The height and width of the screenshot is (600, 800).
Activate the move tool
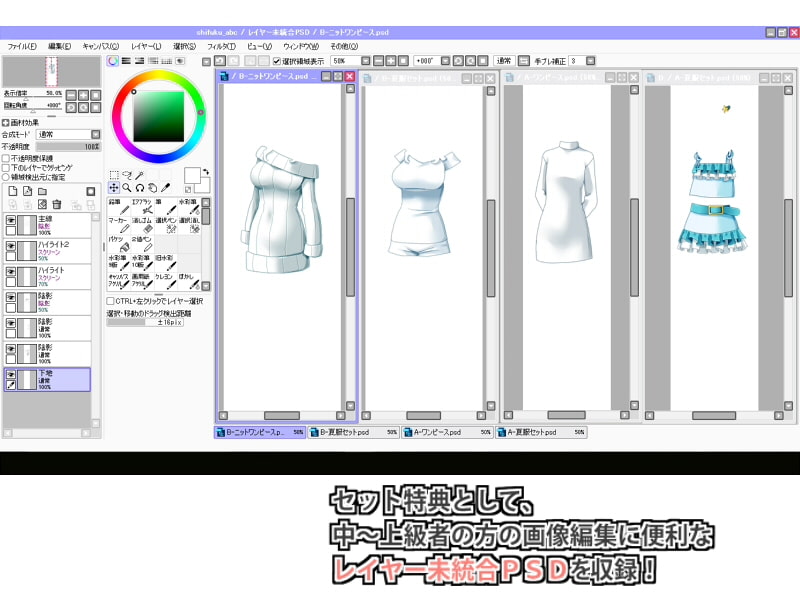tap(114, 188)
